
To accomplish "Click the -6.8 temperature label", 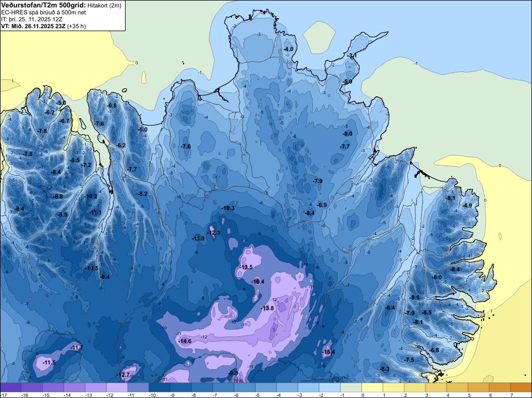I will [112, 105].
